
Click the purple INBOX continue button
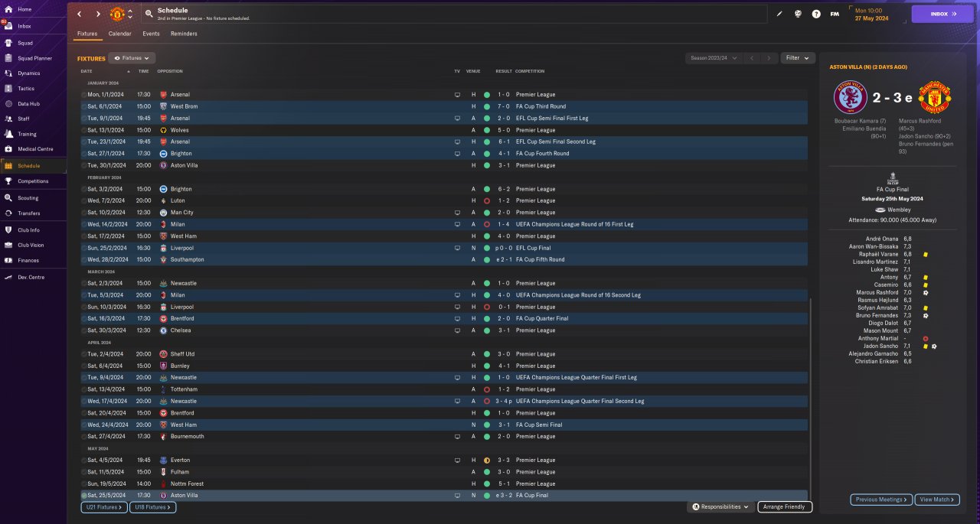tap(942, 14)
